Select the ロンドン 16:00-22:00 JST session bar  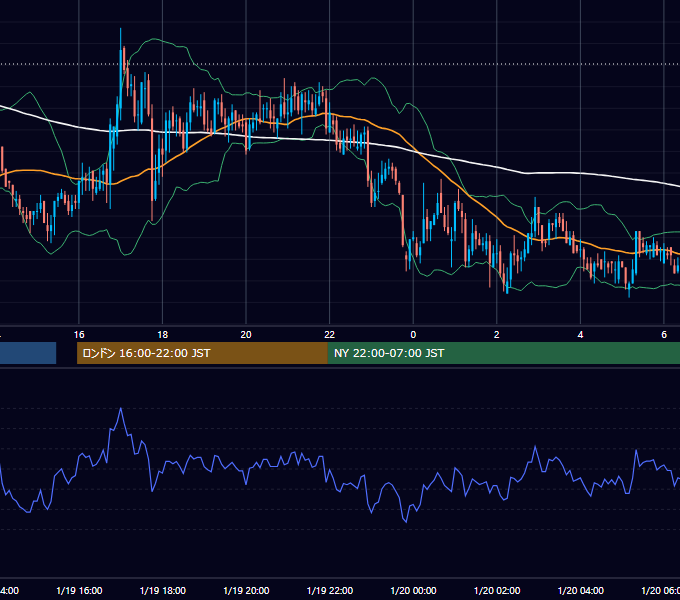click(x=202, y=353)
